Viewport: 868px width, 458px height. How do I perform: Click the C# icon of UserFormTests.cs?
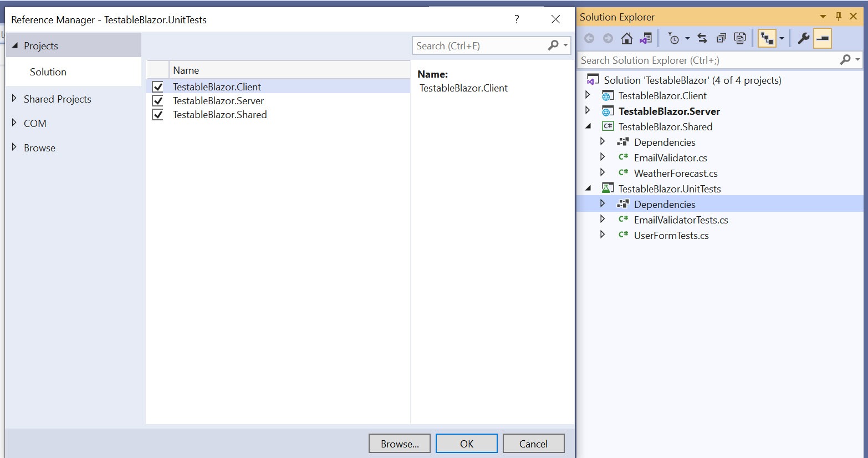click(x=623, y=235)
